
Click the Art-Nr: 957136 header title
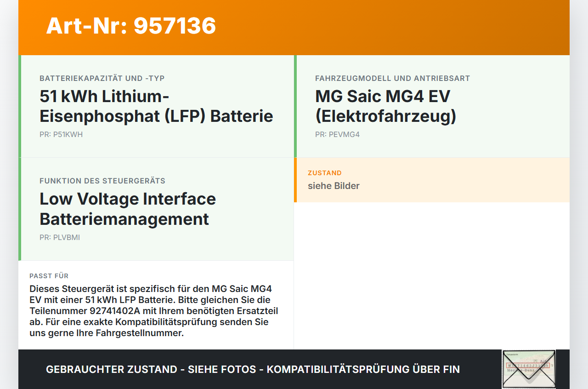tap(131, 26)
